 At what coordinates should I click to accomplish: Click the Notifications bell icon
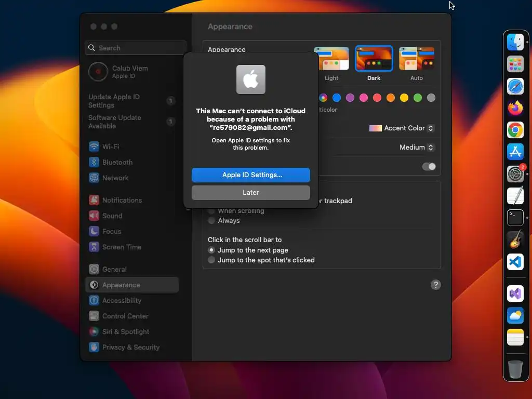click(94, 200)
